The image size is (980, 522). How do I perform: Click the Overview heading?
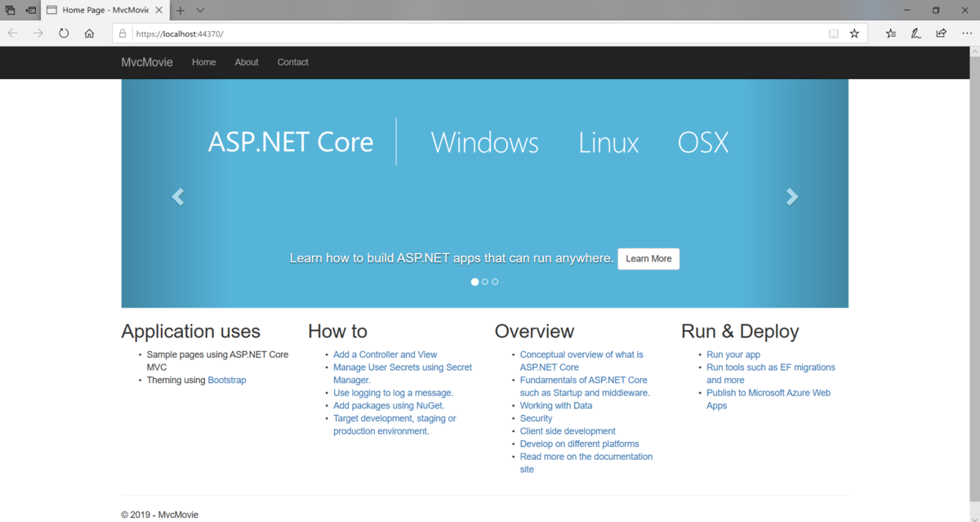coord(534,331)
